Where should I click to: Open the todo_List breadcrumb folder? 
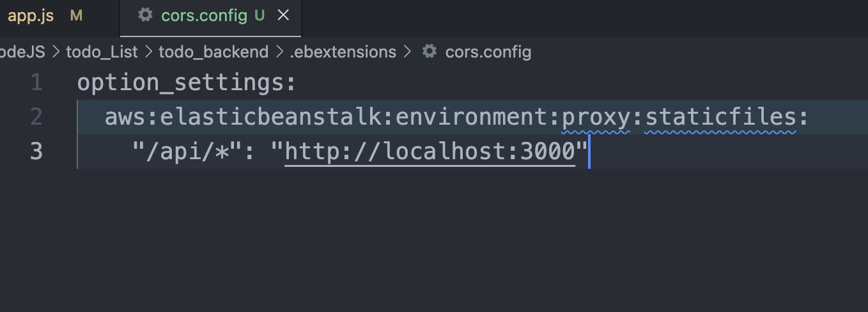[x=102, y=52]
